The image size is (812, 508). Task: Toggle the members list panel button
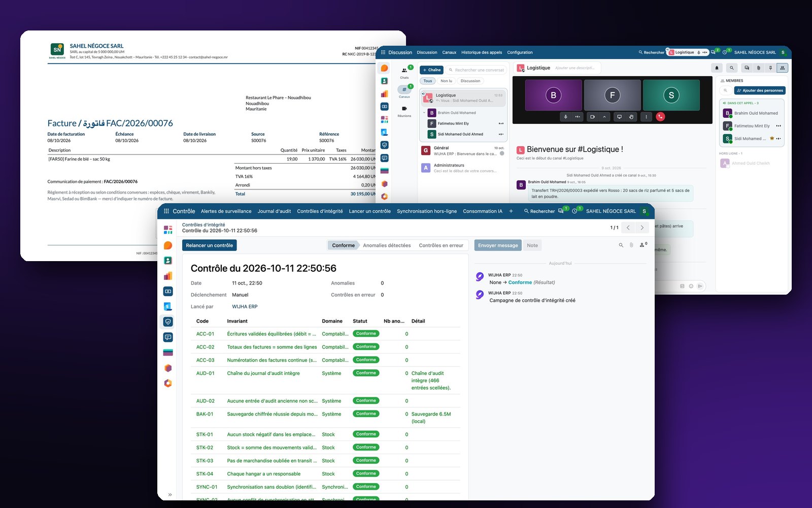pos(783,68)
